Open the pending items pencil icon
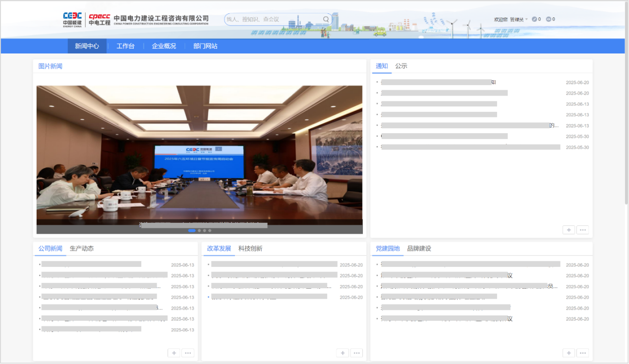The height and width of the screenshot is (364, 629). (534, 19)
